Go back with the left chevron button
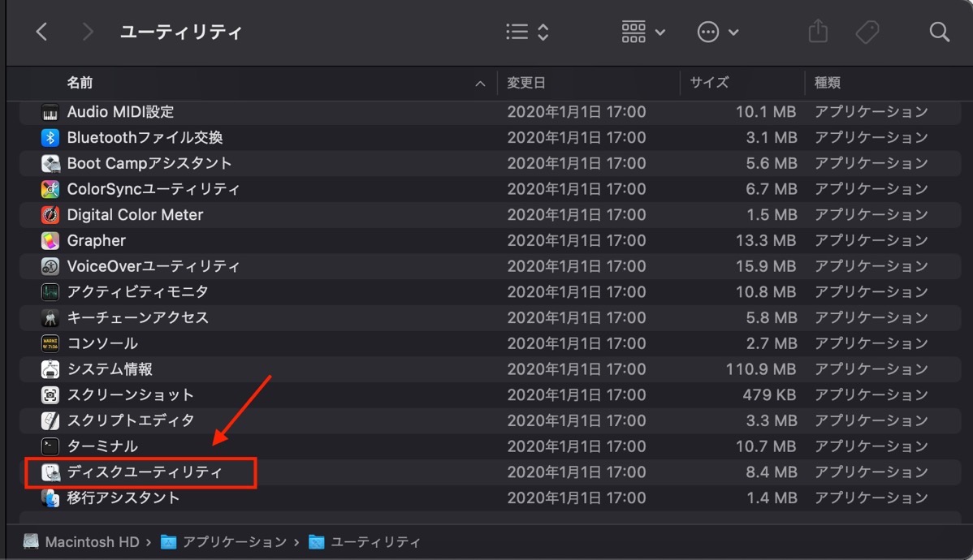The image size is (973, 560). point(41,32)
